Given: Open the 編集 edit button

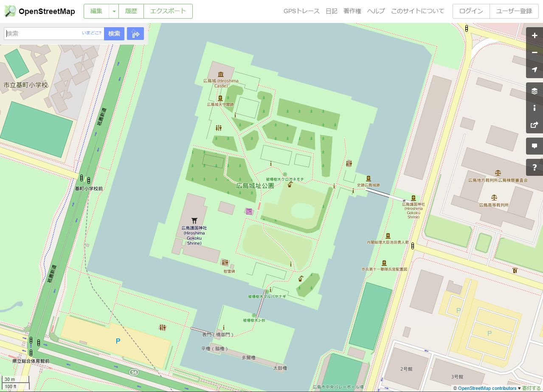Looking at the screenshot, I should pyautogui.click(x=96, y=11).
